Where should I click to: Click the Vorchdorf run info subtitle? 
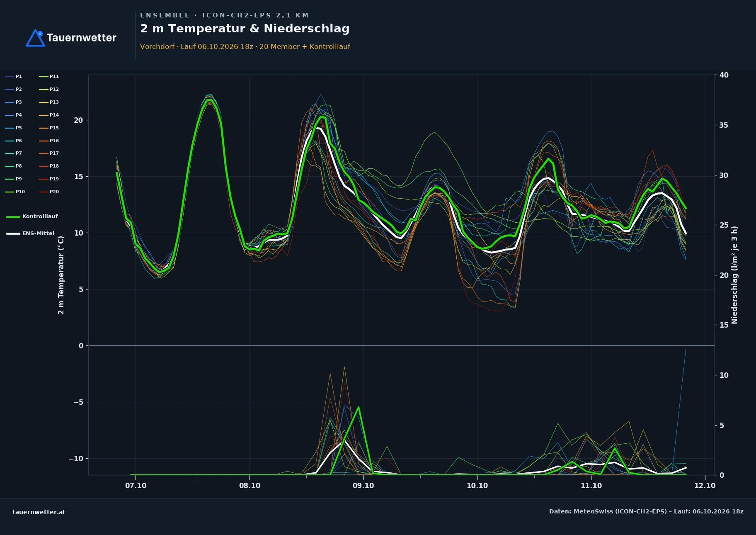pos(245,46)
